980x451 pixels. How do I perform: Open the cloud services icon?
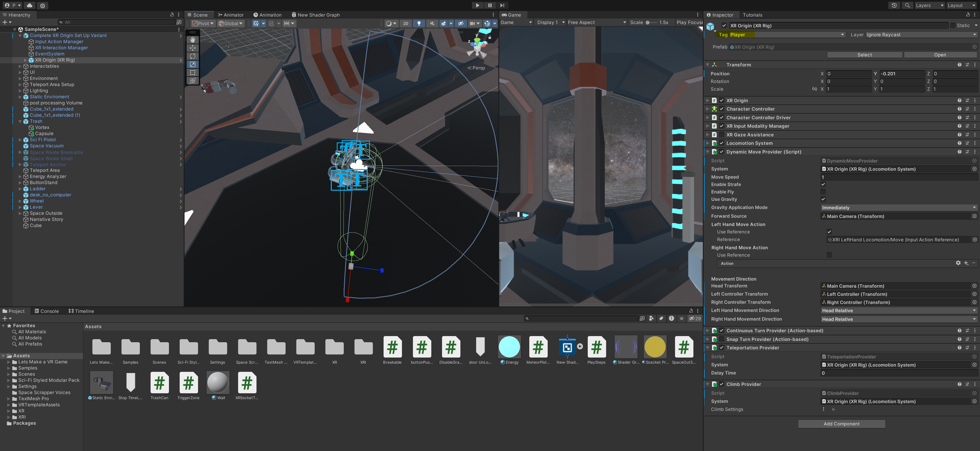point(30,5)
